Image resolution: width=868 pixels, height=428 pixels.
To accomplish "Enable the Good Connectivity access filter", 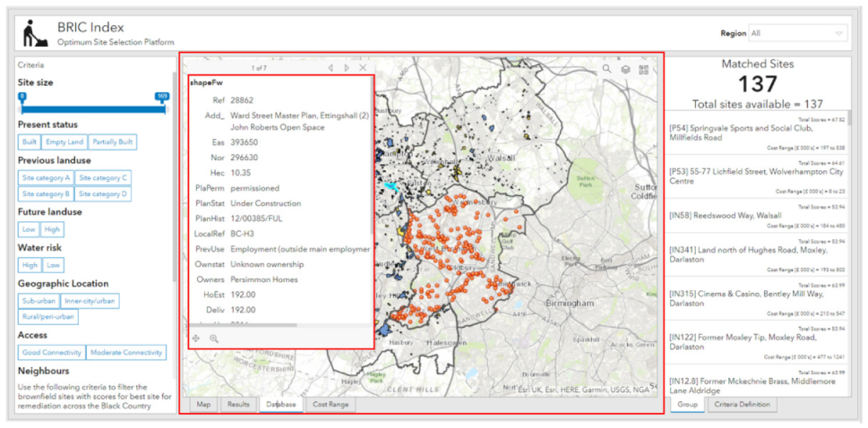I will click(52, 353).
